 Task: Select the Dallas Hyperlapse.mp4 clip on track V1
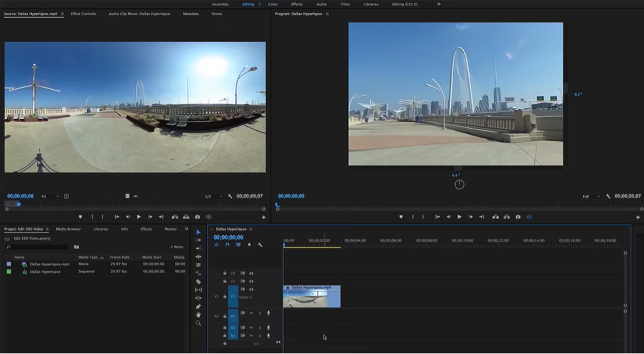312,297
